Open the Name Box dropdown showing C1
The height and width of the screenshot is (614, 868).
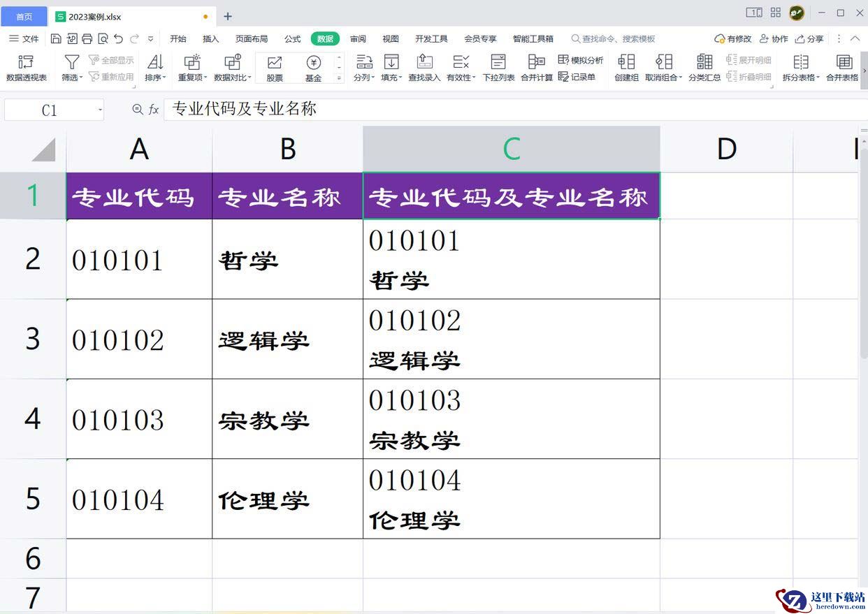[x=100, y=110]
